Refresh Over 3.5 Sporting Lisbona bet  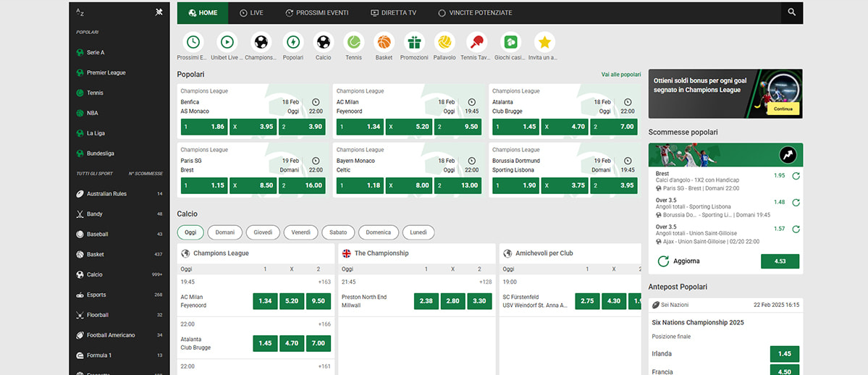796,203
